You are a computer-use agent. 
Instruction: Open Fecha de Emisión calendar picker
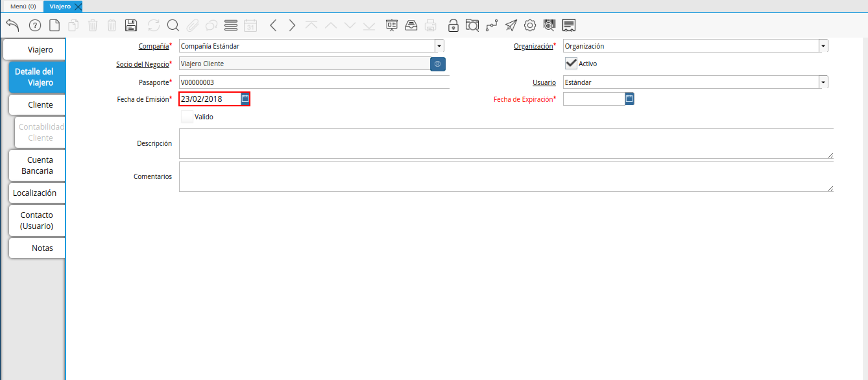point(245,99)
